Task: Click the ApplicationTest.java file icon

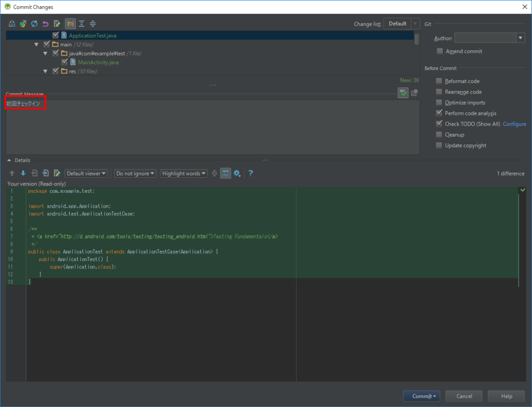Action: point(64,35)
